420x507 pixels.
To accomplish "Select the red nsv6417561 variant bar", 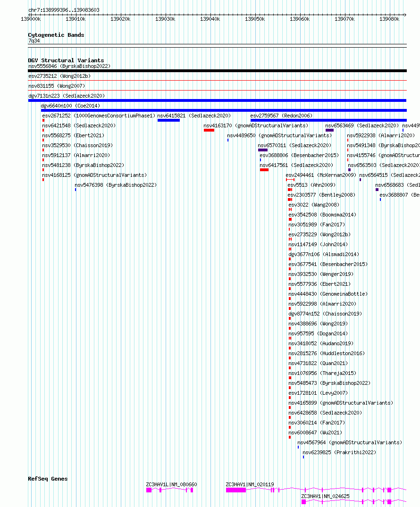I will [x=264, y=170].
